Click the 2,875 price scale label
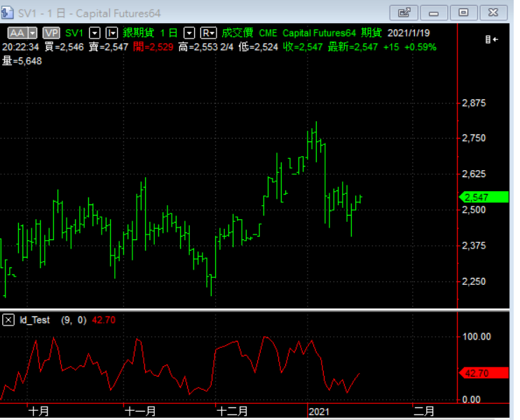The width and height of the screenshot is (520, 420). click(x=474, y=103)
